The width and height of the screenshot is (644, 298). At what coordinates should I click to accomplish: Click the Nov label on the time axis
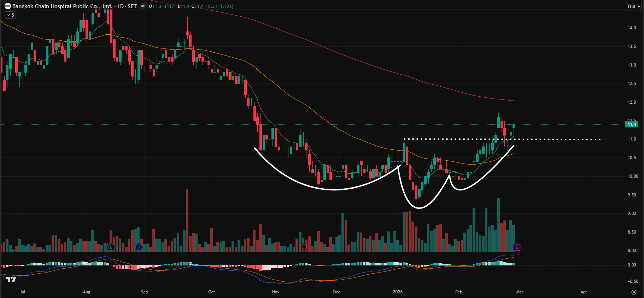point(276,292)
